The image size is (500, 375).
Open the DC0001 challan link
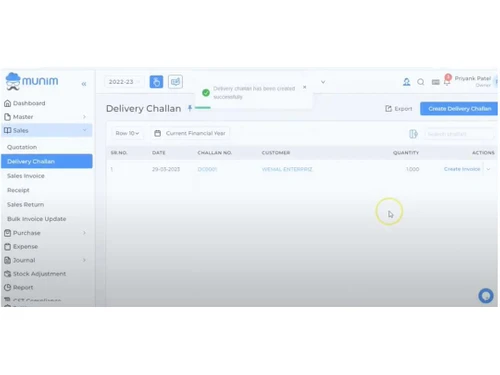coord(207,169)
